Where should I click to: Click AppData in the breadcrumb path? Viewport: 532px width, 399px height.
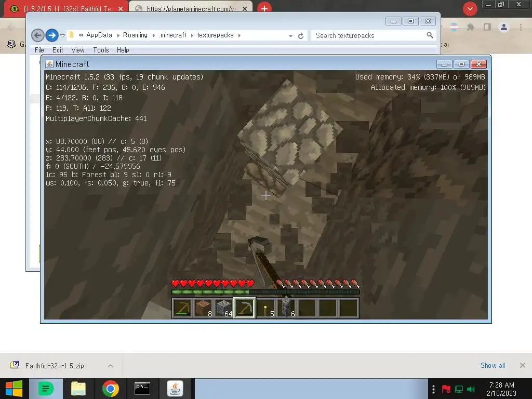99,35
